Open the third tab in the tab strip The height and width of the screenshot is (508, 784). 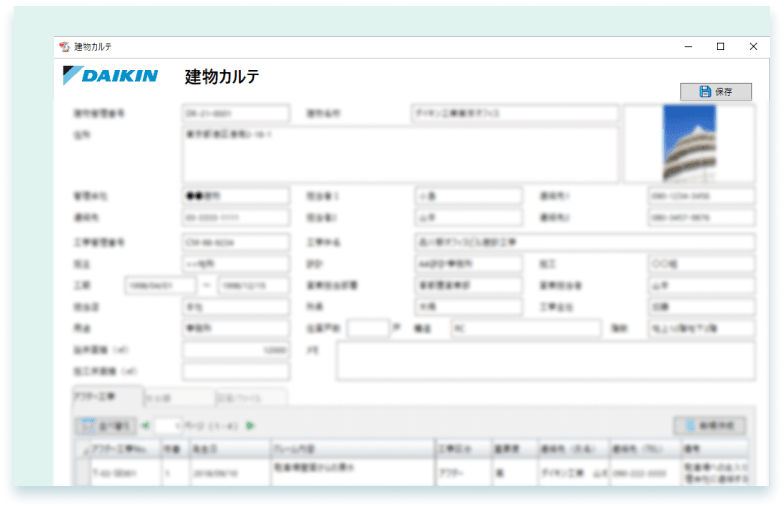(250, 397)
